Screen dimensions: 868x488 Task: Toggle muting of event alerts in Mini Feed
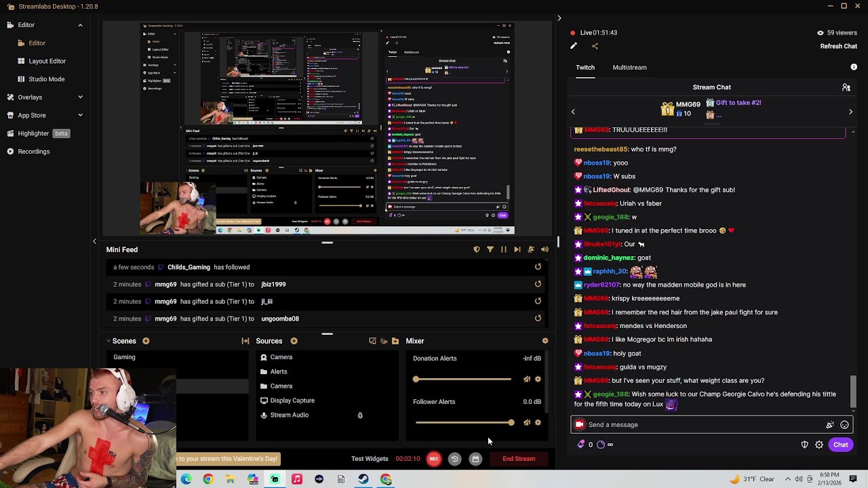click(531, 249)
